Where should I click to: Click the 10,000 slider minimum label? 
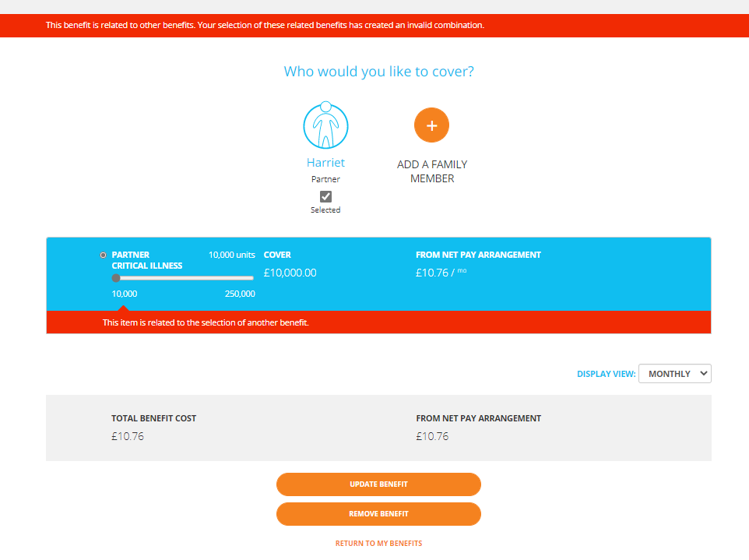coord(125,294)
